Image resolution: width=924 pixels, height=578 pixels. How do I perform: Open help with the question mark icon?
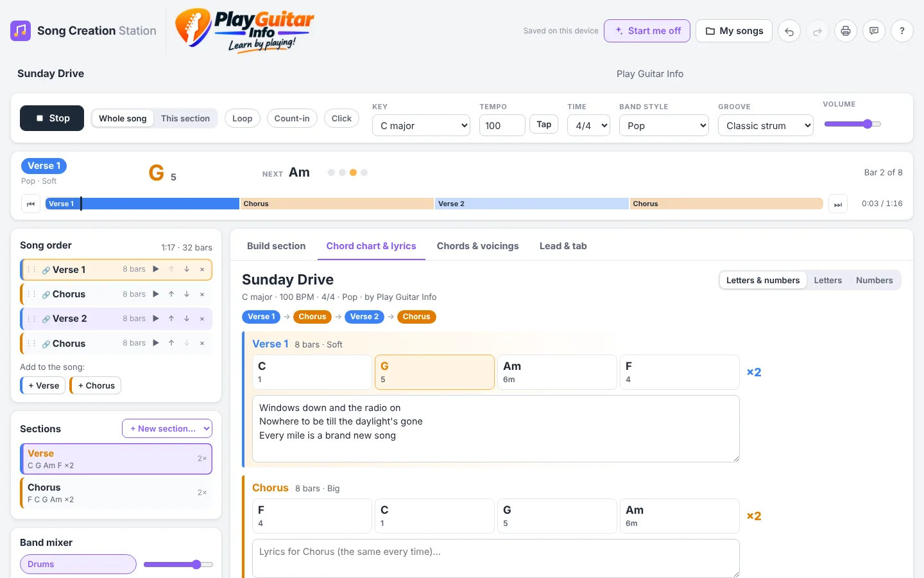[x=902, y=31]
